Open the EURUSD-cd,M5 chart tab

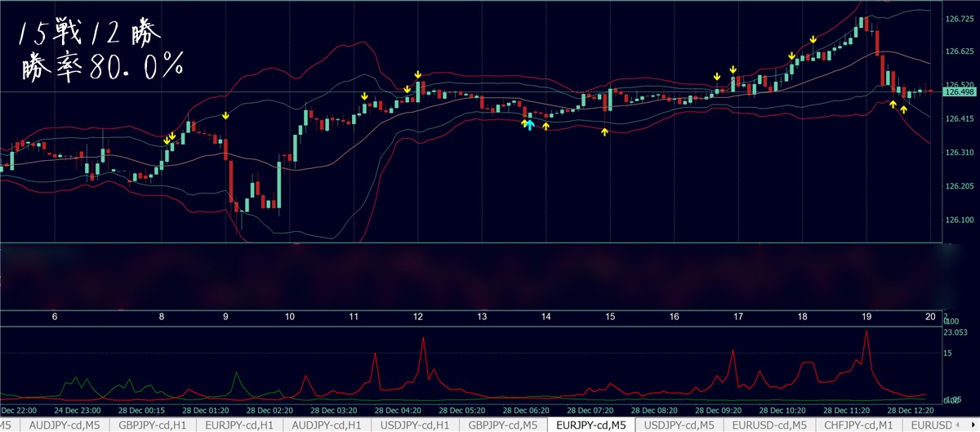pos(768,425)
